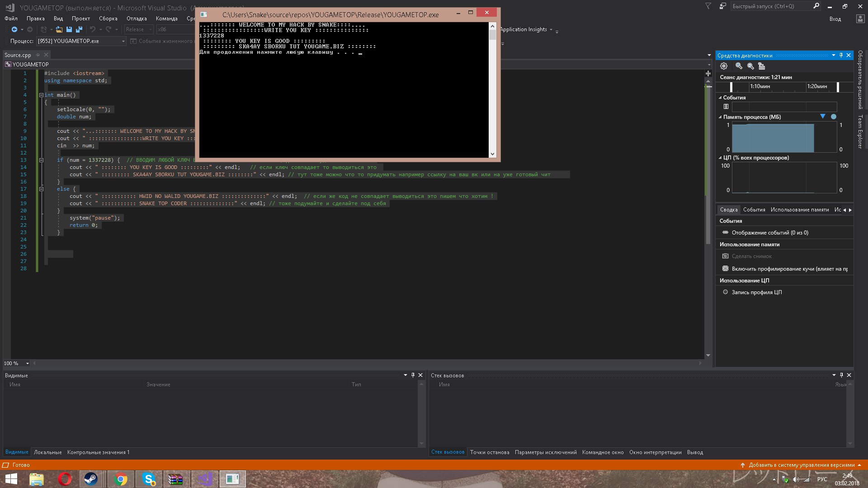Image resolution: width=868 pixels, height=488 pixels.
Task: Click pin icon of Стек вызовов panel
Action: coord(841,375)
